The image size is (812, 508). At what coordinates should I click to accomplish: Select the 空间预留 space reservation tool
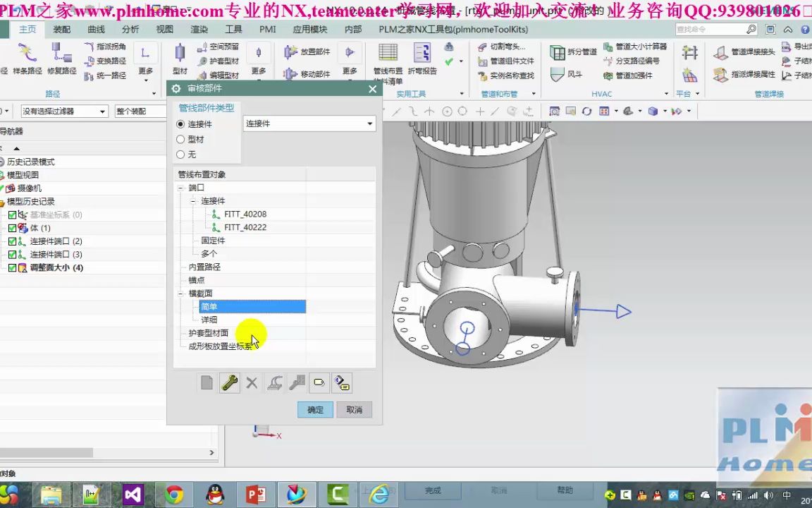pos(218,47)
